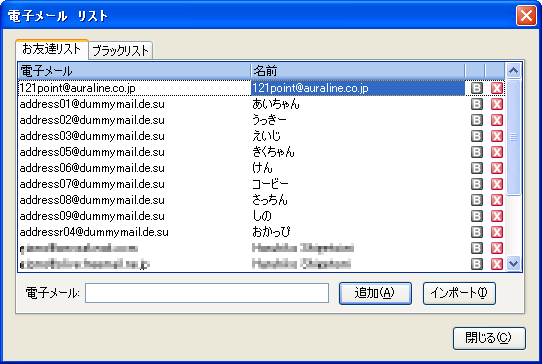This screenshot has height=364, width=542.
Task: Click the red X delete icon for 121point@auraline.co.jp
Action: tap(497, 88)
